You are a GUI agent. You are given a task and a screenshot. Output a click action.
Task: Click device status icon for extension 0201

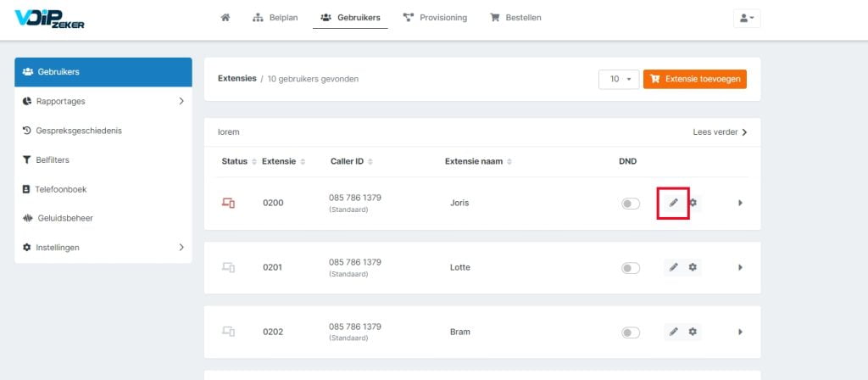[x=228, y=267]
